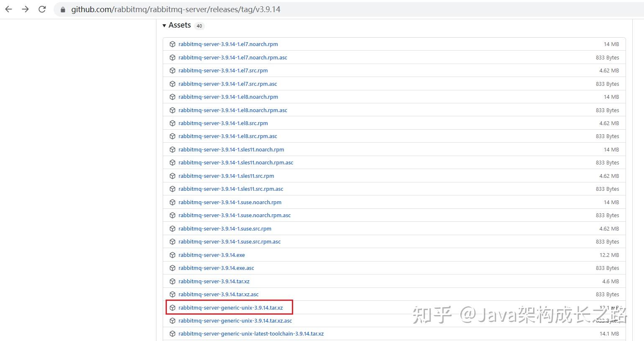Click the package icon beside rabbitmq-server-3.9.14.tar.xz
The image size is (644, 341).
172,281
